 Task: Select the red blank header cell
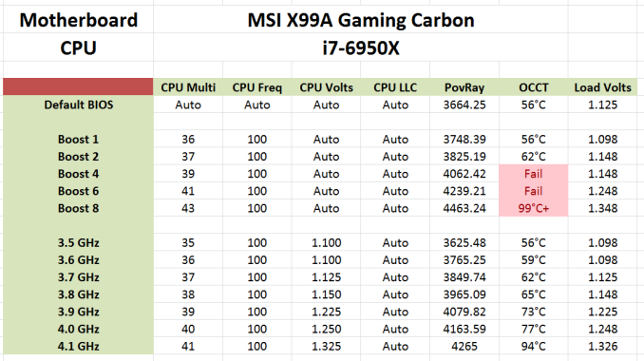coord(78,87)
